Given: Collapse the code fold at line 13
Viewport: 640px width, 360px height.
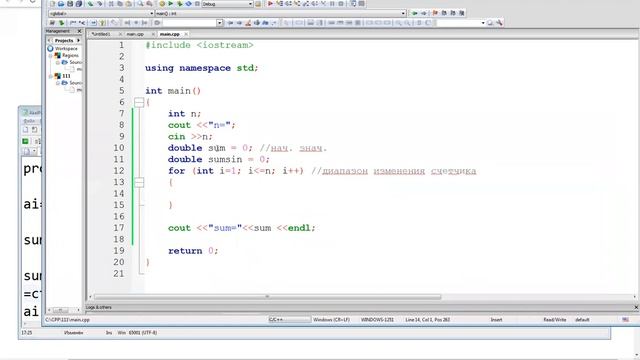Looking at the screenshot, I should (x=139, y=182).
